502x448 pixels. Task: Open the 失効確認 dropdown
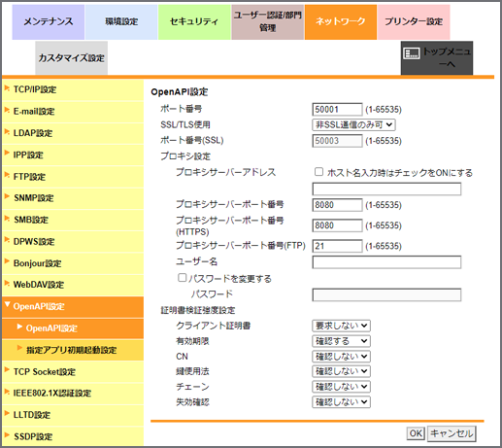(341, 402)
